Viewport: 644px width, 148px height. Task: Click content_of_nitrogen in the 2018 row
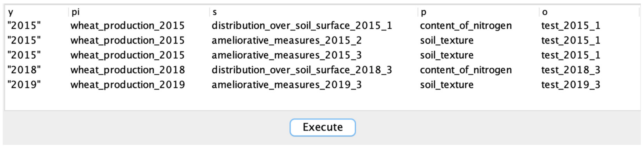coord(466,70)
